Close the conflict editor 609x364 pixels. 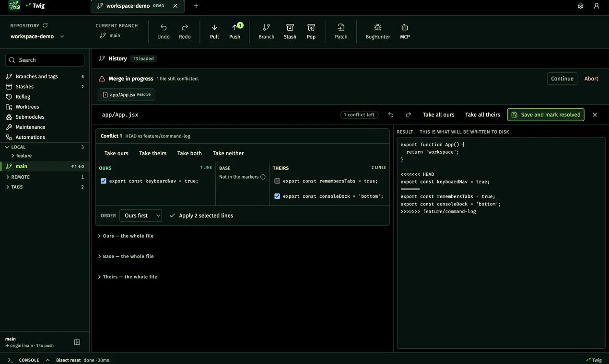click(x=595, y=115)
